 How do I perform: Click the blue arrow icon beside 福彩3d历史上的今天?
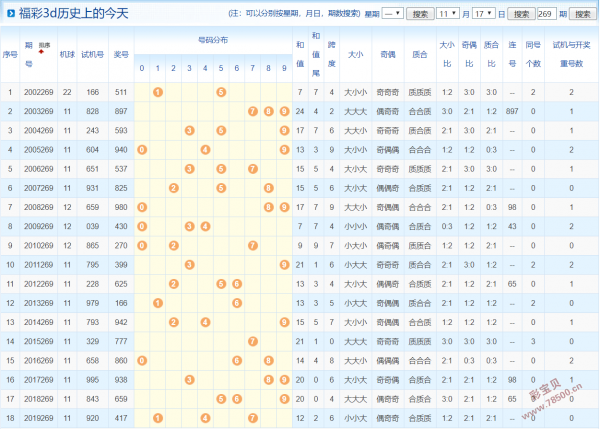11,14
